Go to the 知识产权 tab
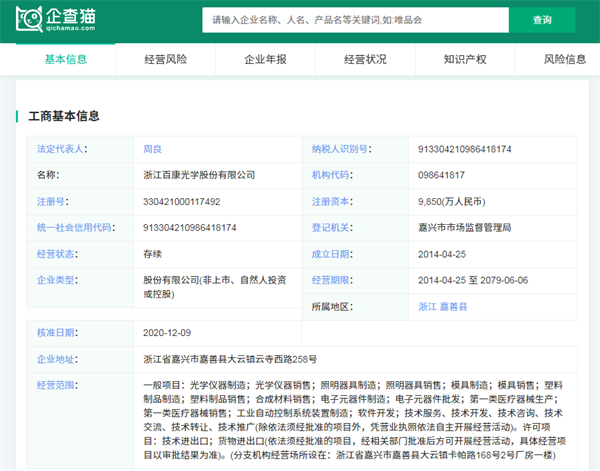Image resolution: width=600 pixels, height=471 pixels. 465,59
